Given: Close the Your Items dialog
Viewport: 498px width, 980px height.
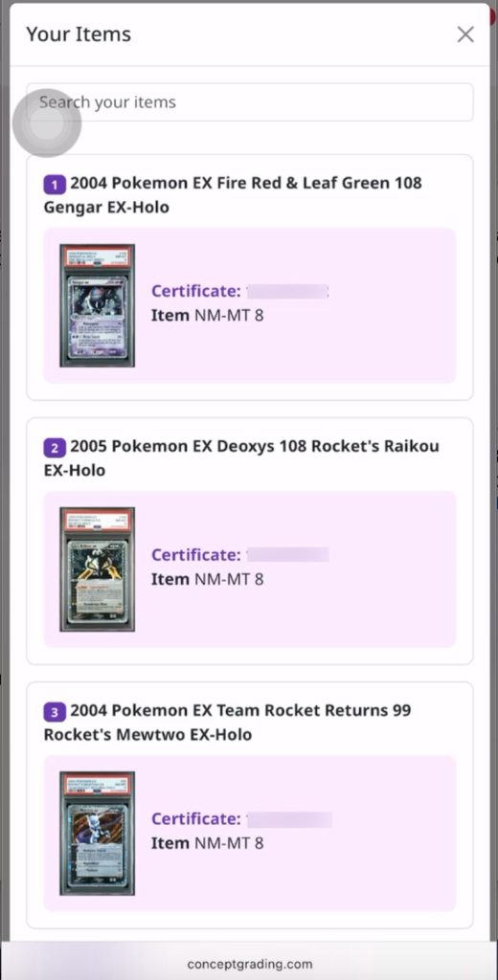Looking at the screenshot, I should (465, 34).
